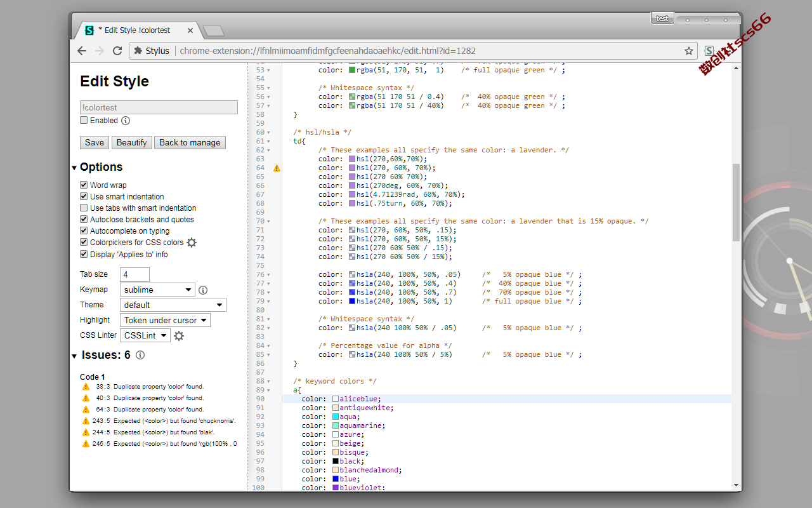This screenshot has height=508, width=812.
Task: Open color swatch for black on line 97
Action: [336, 461]
